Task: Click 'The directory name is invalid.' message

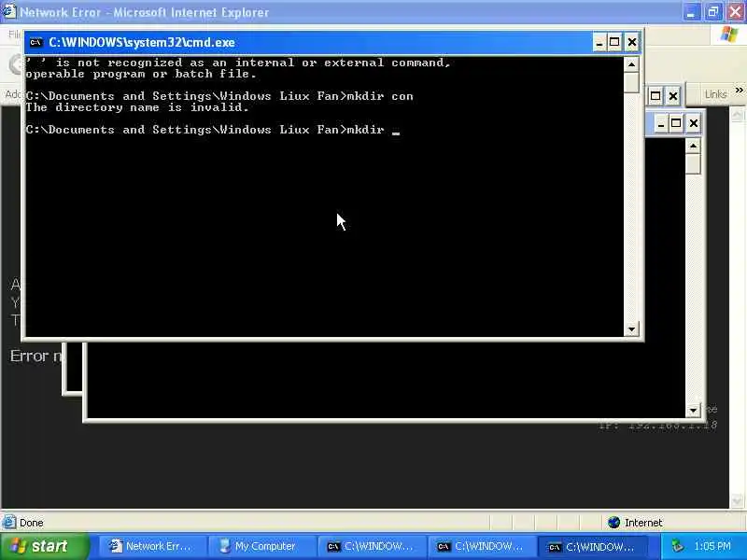Action: (137, 107)
